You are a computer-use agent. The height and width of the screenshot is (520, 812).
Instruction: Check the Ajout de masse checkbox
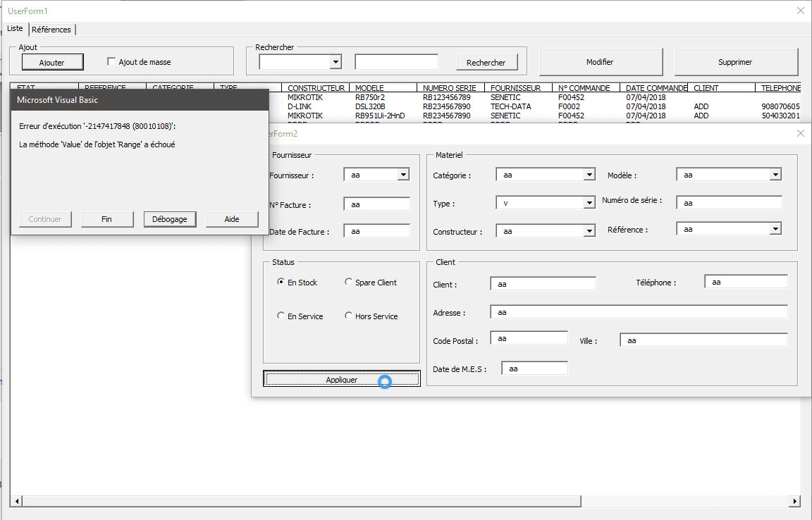pos(111,62)
